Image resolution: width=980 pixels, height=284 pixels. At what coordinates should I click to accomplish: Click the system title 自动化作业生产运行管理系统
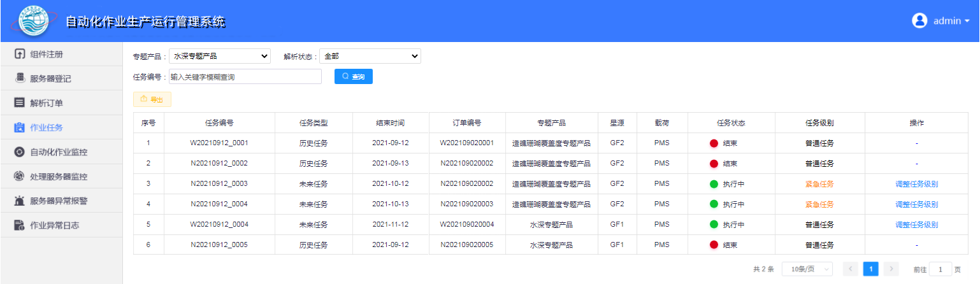click(x=145, y=22)
